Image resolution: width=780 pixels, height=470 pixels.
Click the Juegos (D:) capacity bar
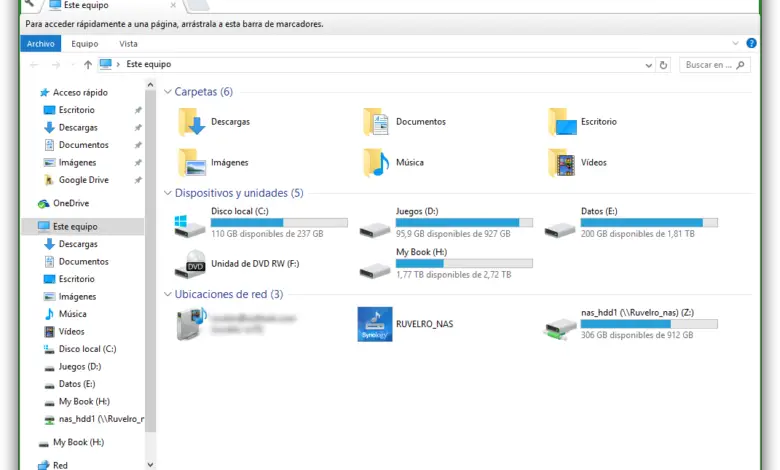(x=464, y=222)
